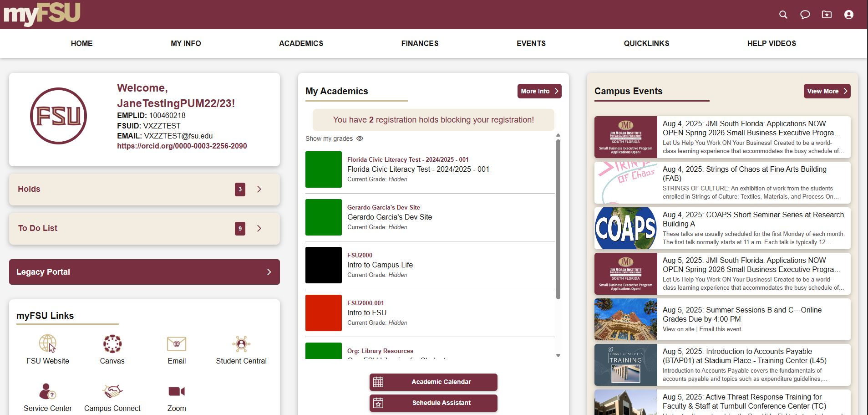Screen dimensions: 868x415
Task: Open the user profile account icon
Action: tap(849, 15)
